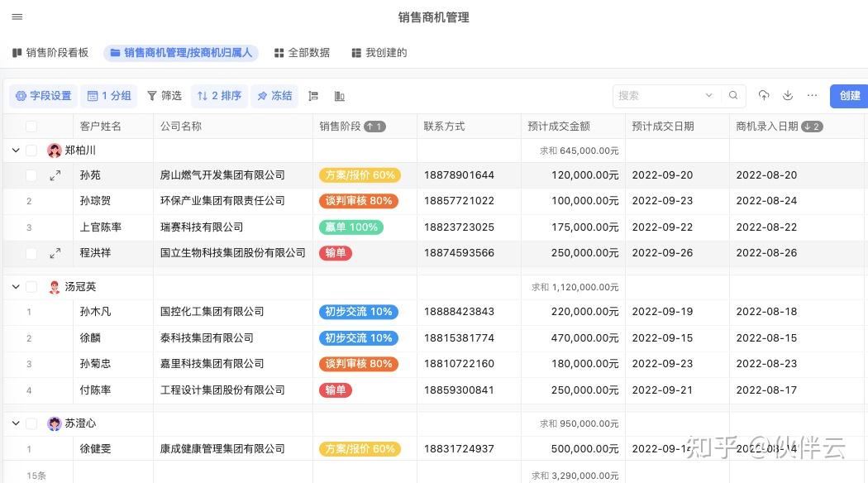
Task: Open the column chart statistics icon
Action: [x=339, y=96]
